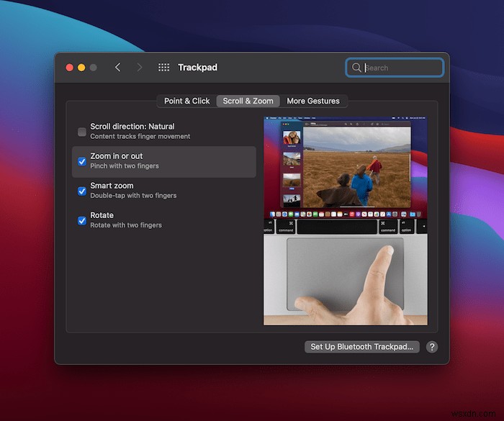Screen dimensions: 504x421
Task: Click 'Rotate with two fingers' description
Action: [x=126, y=225]
